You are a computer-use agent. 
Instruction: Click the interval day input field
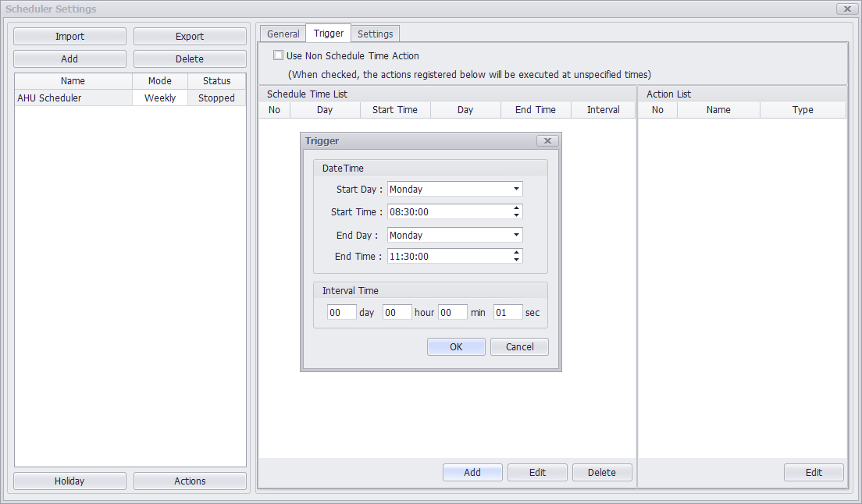click(341, 313)
